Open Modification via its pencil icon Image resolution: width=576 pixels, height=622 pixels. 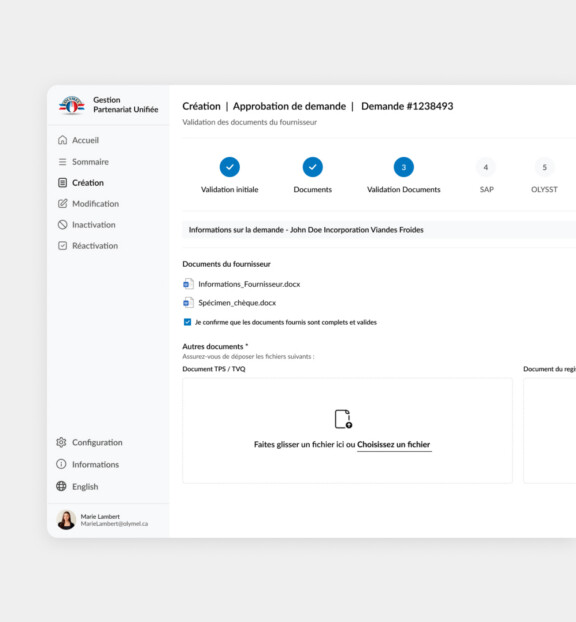pos(62,203)
